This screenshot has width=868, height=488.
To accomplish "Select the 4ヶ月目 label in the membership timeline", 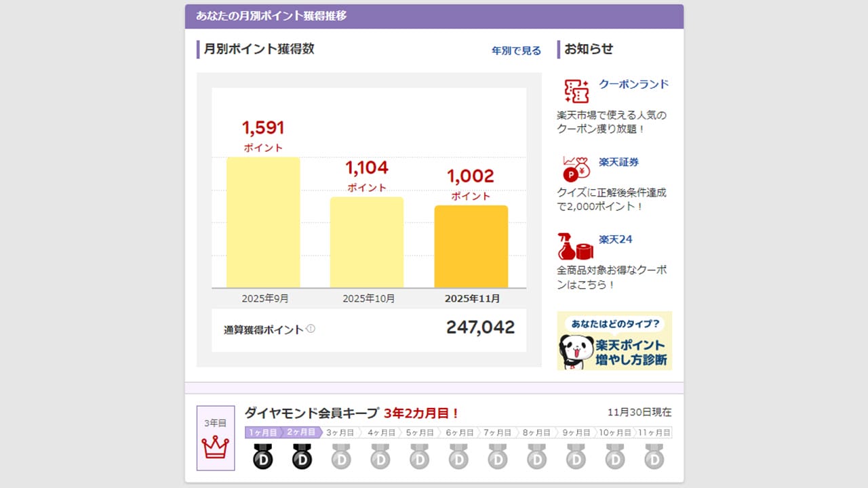I will (380, 431).
